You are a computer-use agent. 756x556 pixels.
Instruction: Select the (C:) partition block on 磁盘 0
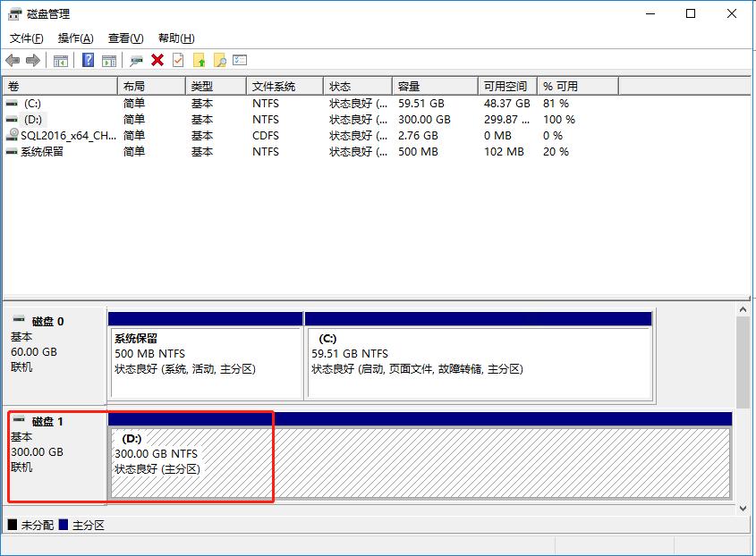[478, 363]
